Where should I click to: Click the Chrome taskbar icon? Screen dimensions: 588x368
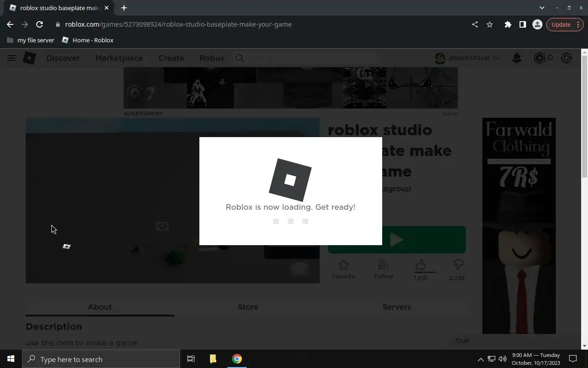click(237, 359)
